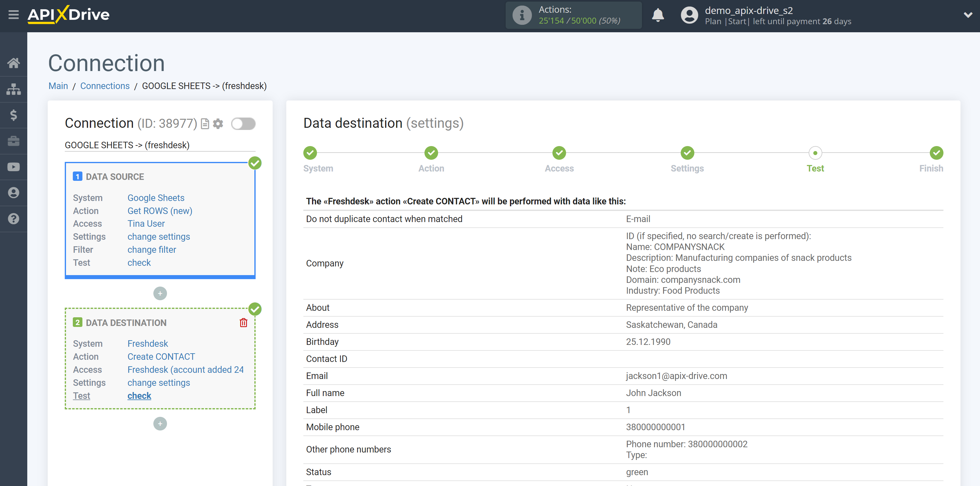Click the change filter link
980x486 pixels.
[x=152, y=249]
